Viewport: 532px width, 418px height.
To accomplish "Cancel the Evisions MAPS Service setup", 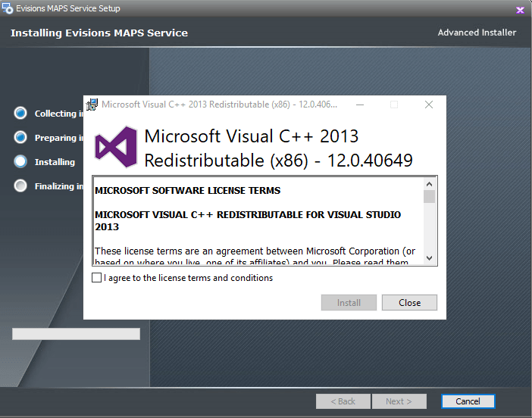I will [468, 401].
